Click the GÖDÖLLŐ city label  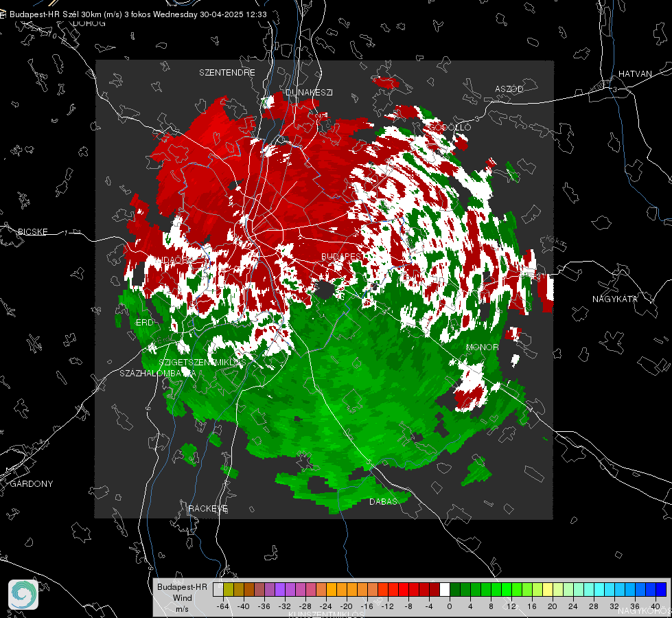point(450,127)
